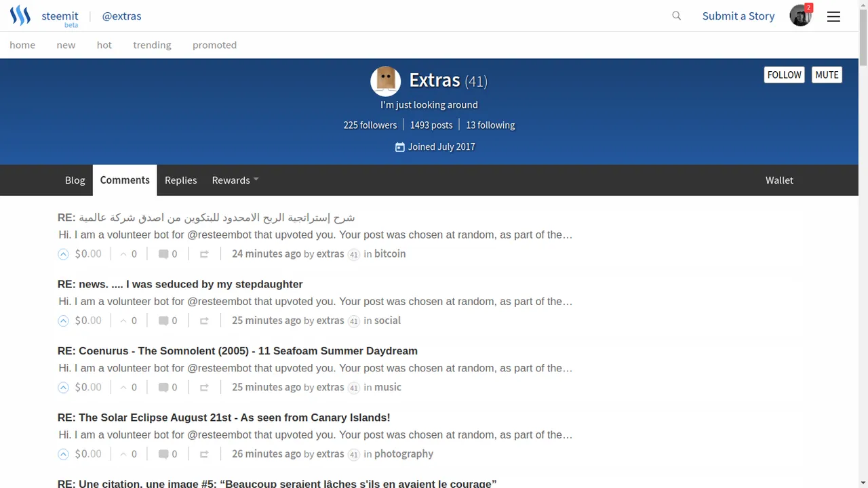Upvote the Solar Eclipse comment

[63, 454]
